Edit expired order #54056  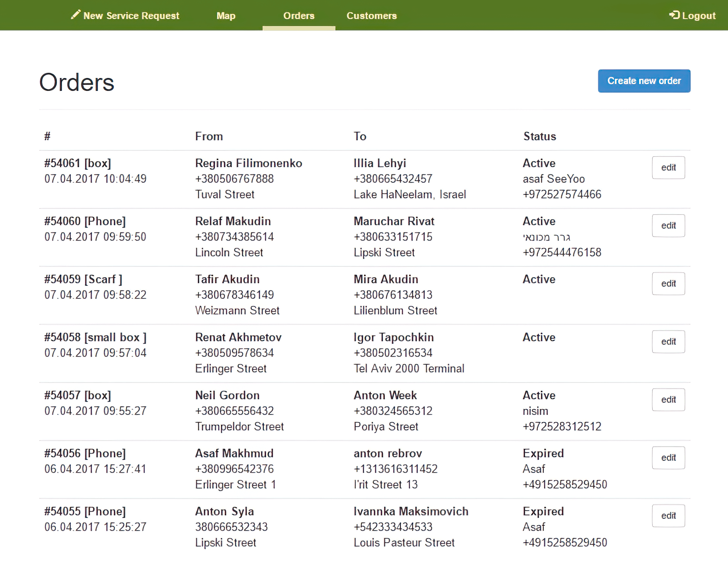click(668, 458)
